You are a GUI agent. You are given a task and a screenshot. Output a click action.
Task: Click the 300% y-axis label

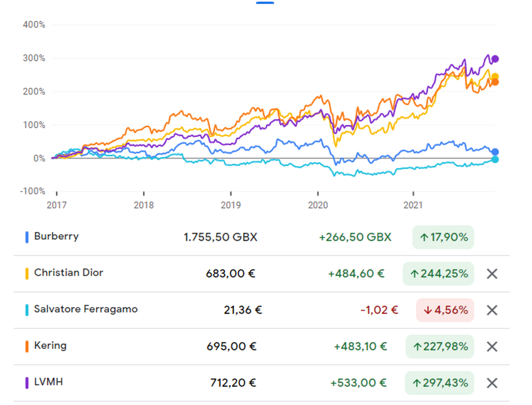(34, 58)
